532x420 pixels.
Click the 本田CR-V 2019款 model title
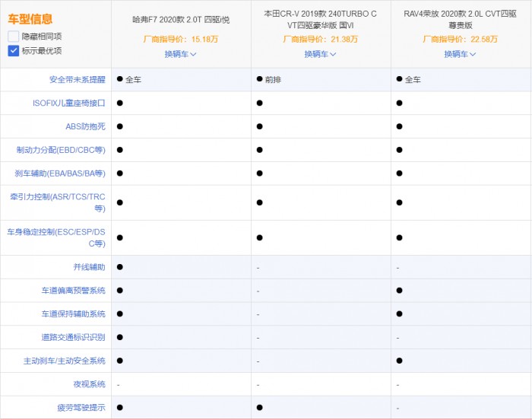pyautogui.click(x=320, y=19)
